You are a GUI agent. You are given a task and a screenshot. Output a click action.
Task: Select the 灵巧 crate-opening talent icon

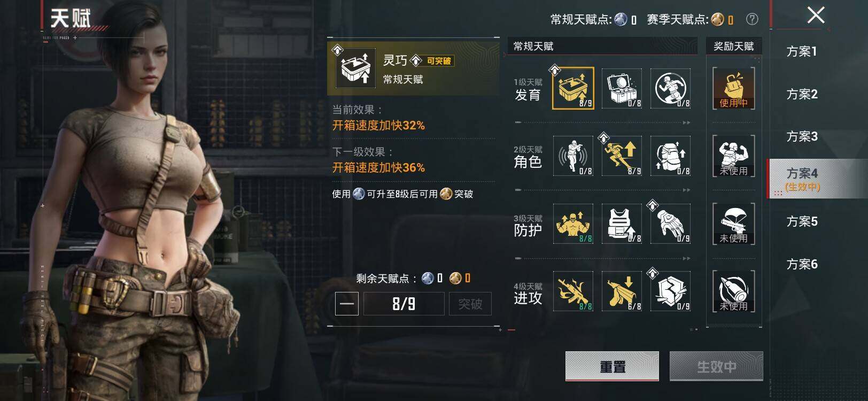pos(573,88)
